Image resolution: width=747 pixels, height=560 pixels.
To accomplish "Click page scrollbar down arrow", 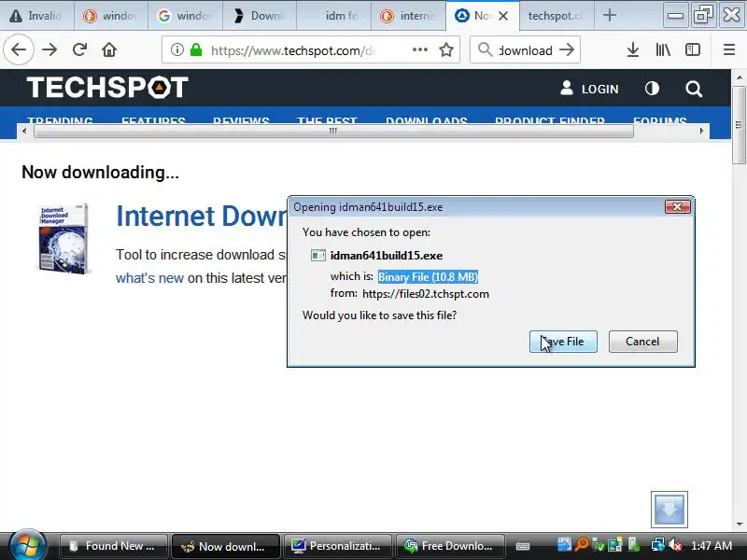I will tap(739, 525).
